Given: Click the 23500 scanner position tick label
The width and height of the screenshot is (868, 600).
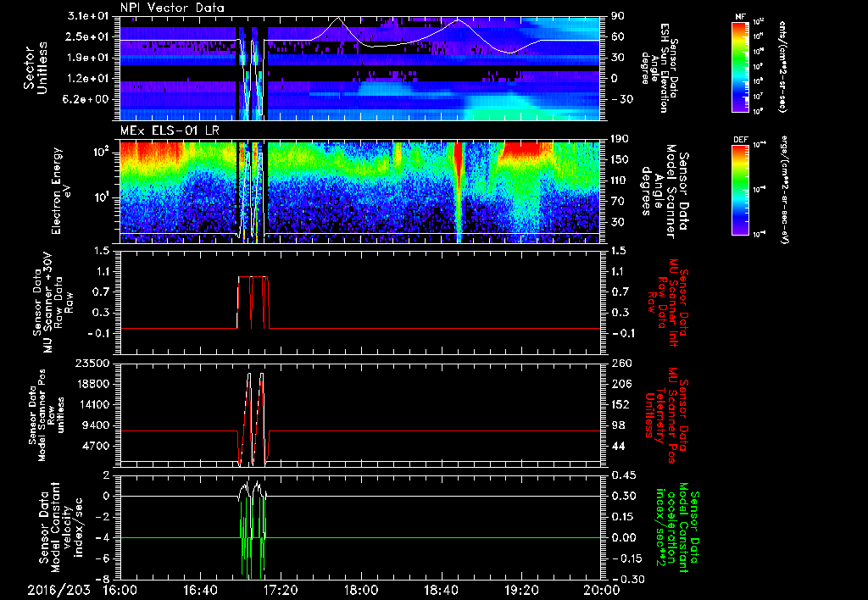Looking at the screenshot, I should pos(92,363).
